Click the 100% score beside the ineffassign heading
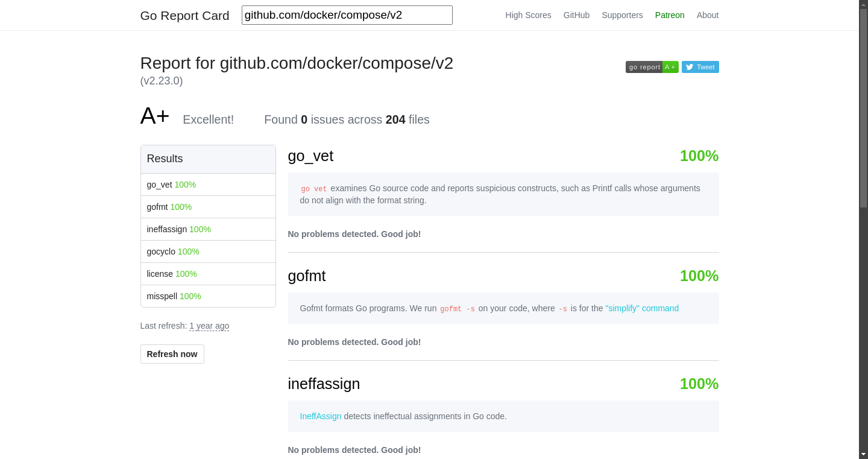Screen dimensions: 868x459 click(699, 384)
